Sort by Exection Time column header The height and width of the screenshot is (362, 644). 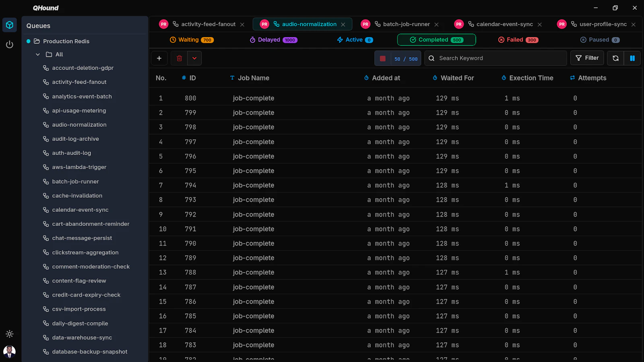pos(527,78)
